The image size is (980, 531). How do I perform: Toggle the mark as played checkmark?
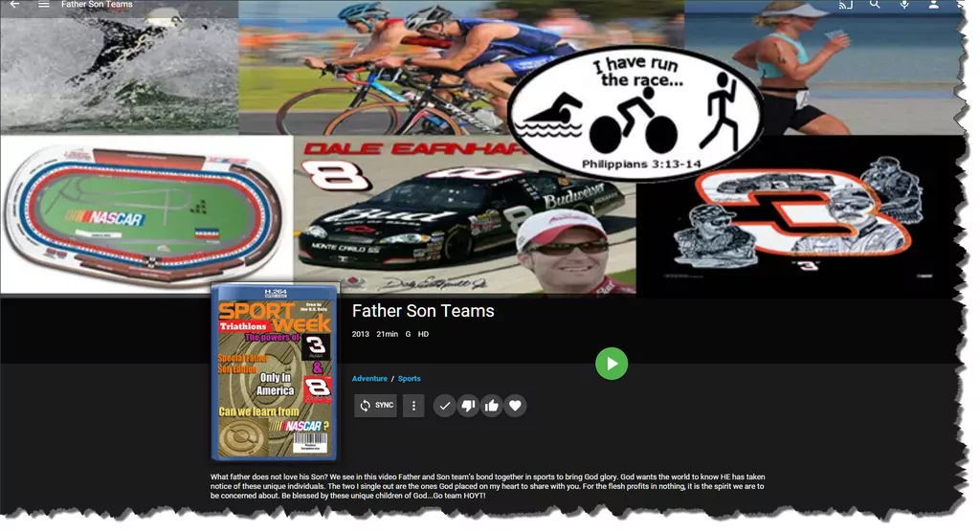click(x=444, y=406)
